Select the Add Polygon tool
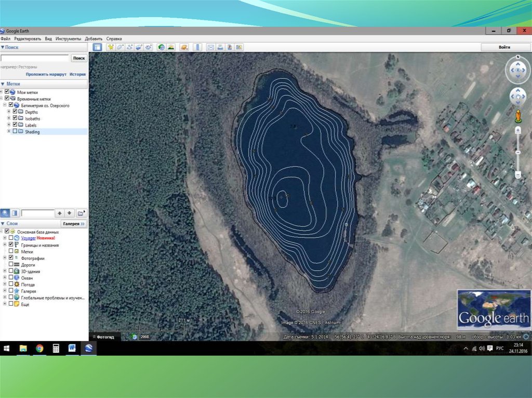532x398 pixels. [120, 47]
